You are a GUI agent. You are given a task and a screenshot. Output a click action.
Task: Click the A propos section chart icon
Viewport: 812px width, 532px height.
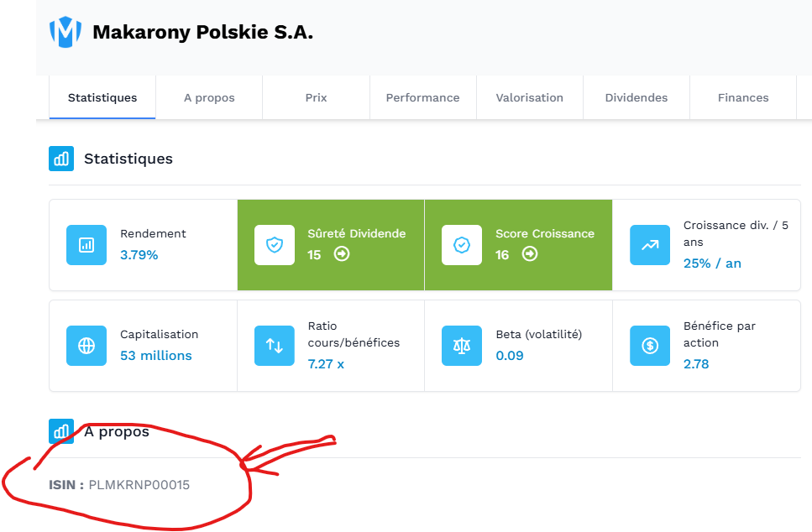coord(61,431)
